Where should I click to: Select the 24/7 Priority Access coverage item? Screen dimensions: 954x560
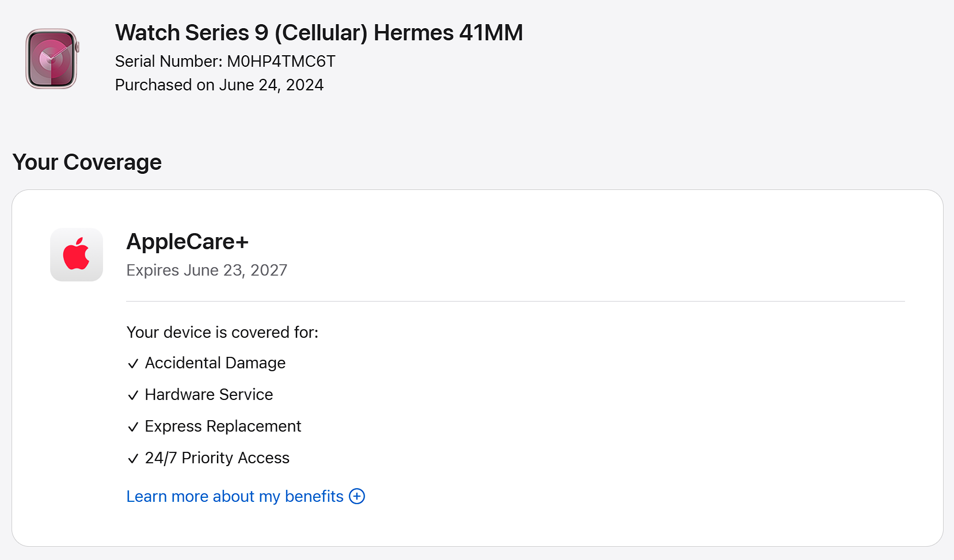pyautogui.click(x=217, y=458)
